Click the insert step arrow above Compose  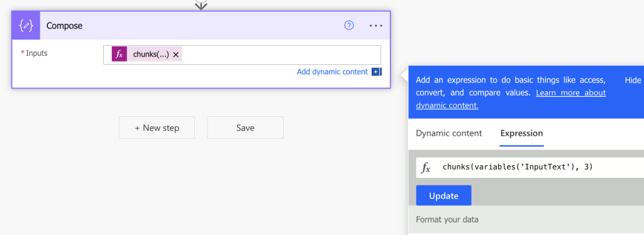coord(201,4)
